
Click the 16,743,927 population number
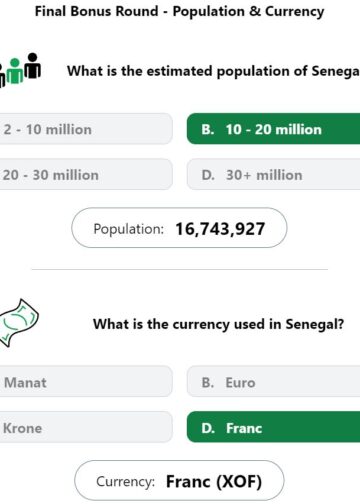(x=220, y=229)
